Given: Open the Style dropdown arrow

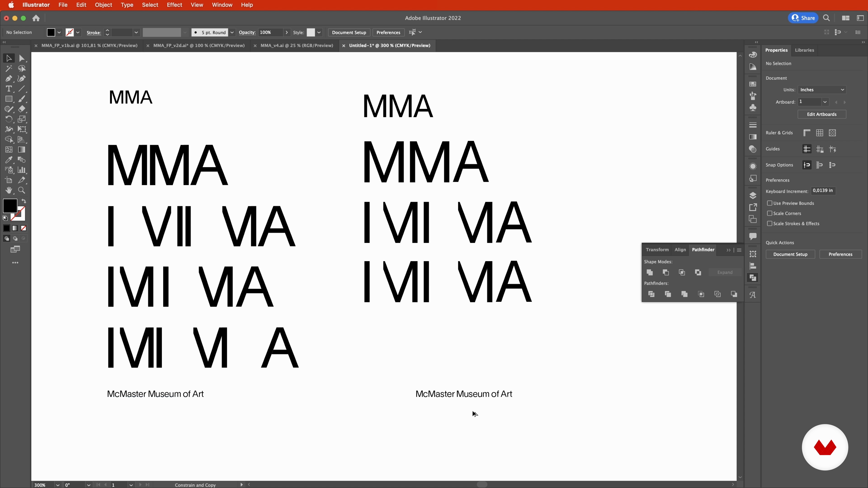Looking at the screenshot, I should [x=319, y=32].
